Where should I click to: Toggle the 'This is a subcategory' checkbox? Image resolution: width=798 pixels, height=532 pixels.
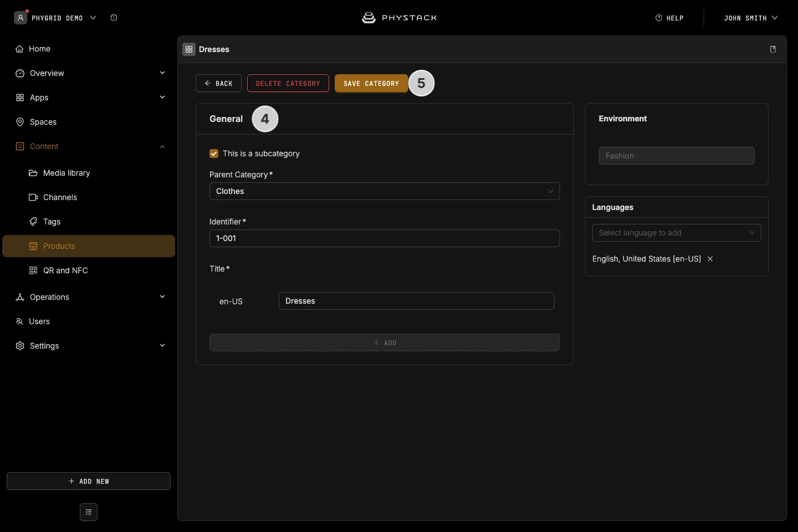click(214, 154)
